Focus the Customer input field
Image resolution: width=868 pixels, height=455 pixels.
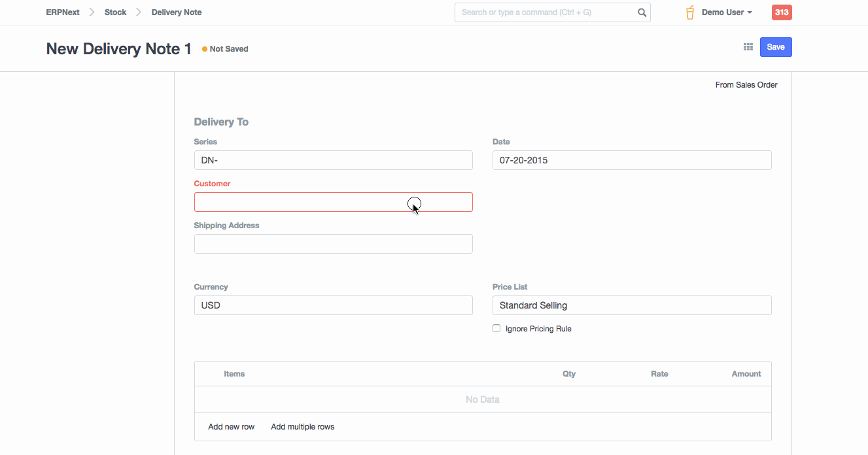coord(333,202)
